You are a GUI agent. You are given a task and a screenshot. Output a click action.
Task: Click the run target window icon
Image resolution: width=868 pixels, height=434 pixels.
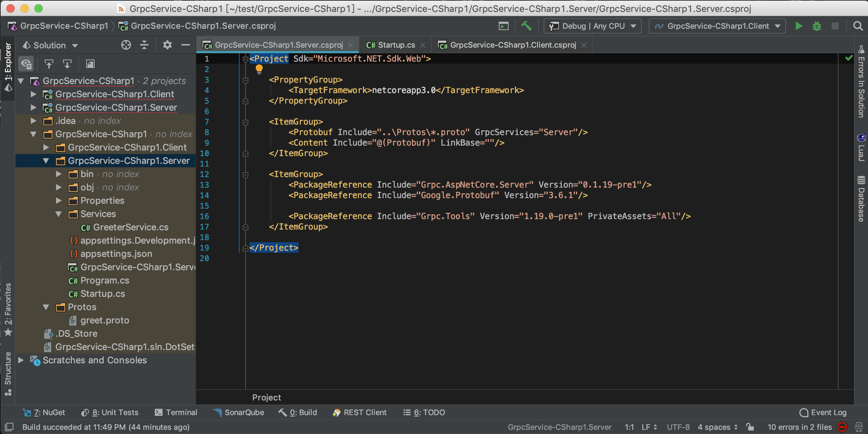coord(504,26)
